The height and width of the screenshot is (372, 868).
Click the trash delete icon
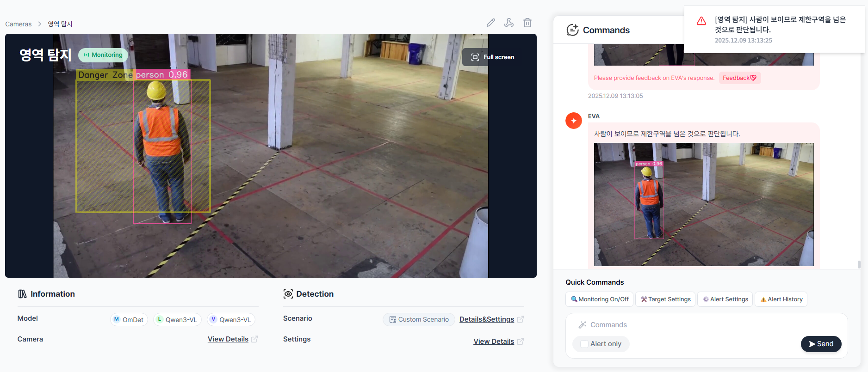coord(527,23)
